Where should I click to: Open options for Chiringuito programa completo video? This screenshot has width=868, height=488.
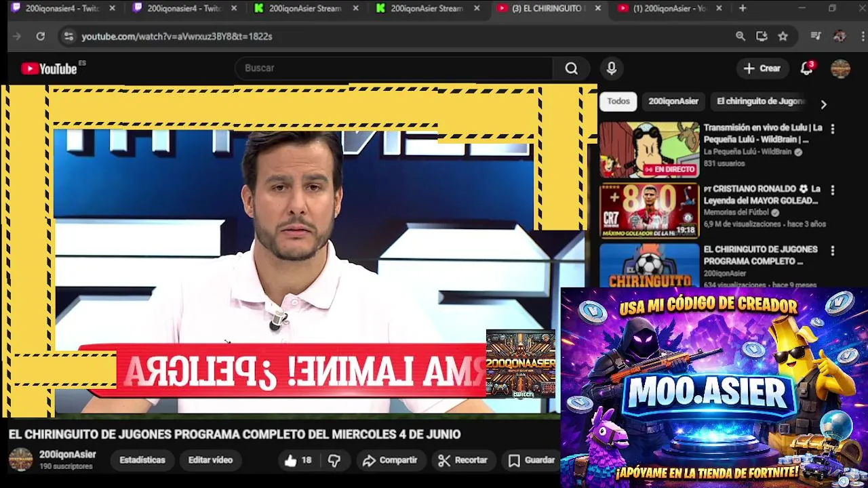click(x=833, y=251)
